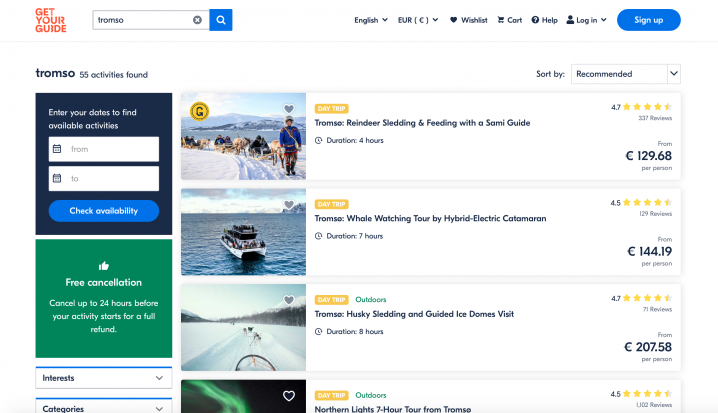Open Whale Watching Tour by Catamaran title
This screenshot has height=413, width=718.
click(x=430, y=218)
